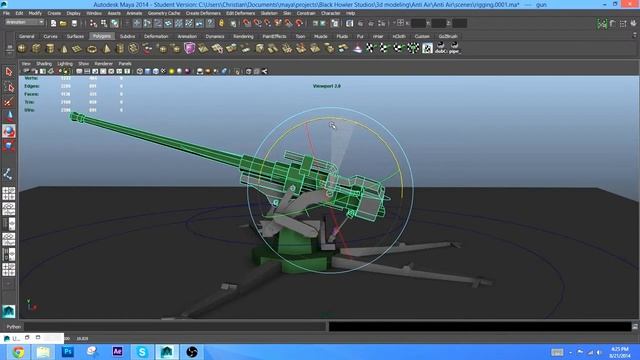The image size is (640, 360).
Task: Open the File menu
Action: pos(6,13)
